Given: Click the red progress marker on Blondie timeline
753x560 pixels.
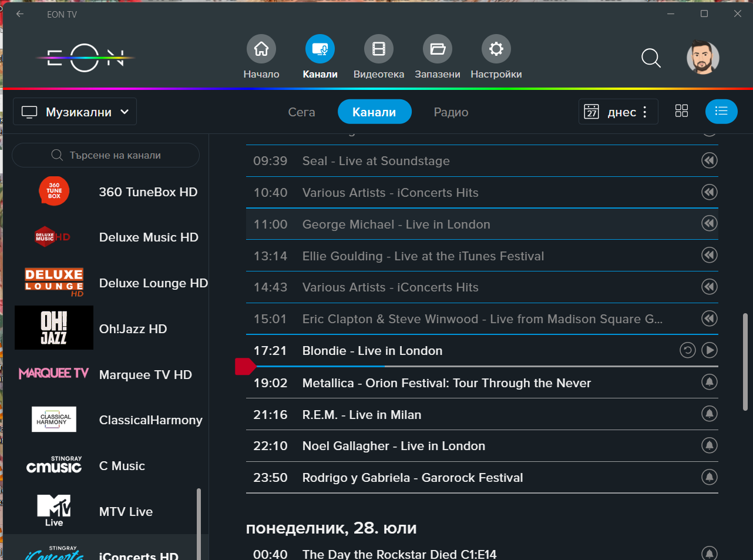Looking at the screenshot, I should (245, 366).
